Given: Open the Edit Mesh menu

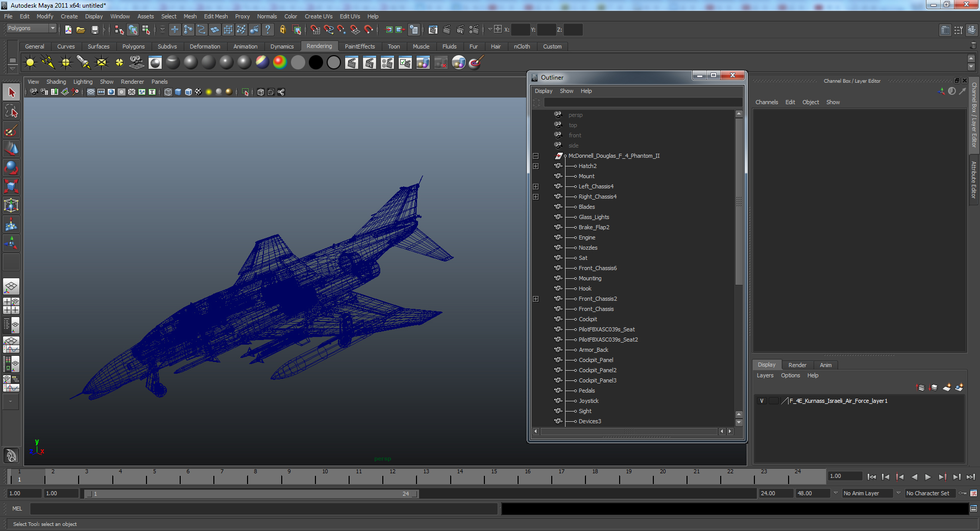Looking at the screenshot, I should tap(216, 16).
